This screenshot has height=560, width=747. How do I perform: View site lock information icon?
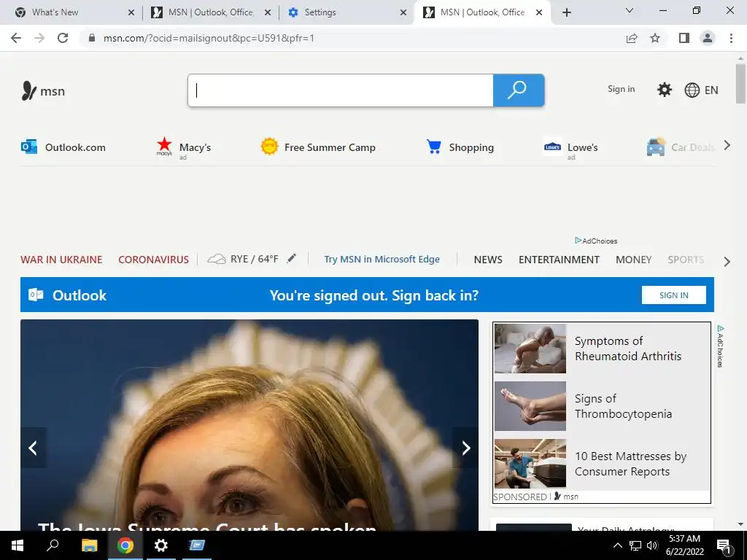coord(92,38)
